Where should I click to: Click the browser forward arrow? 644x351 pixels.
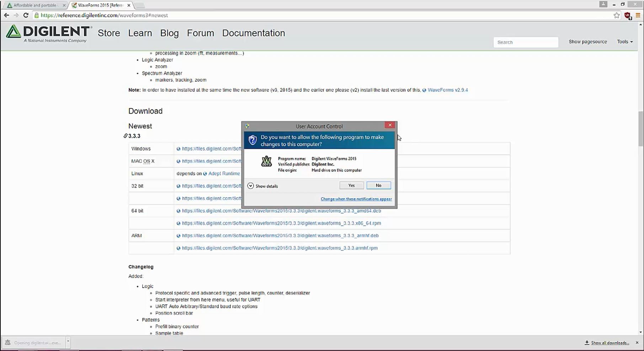[16, 15]
